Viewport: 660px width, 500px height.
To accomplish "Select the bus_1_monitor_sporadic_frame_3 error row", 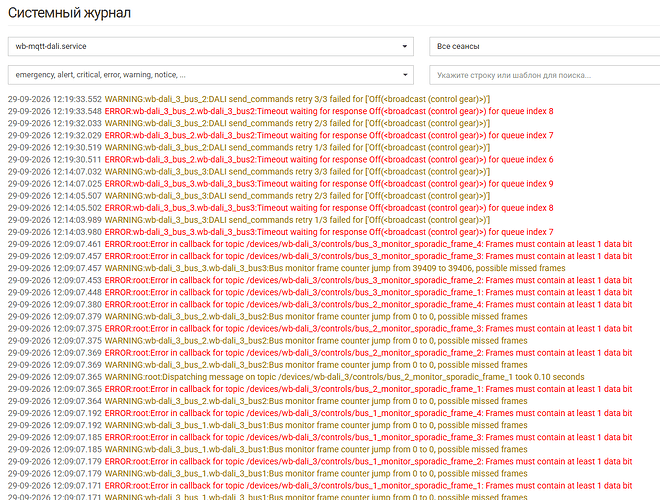I will click(320, 438).
